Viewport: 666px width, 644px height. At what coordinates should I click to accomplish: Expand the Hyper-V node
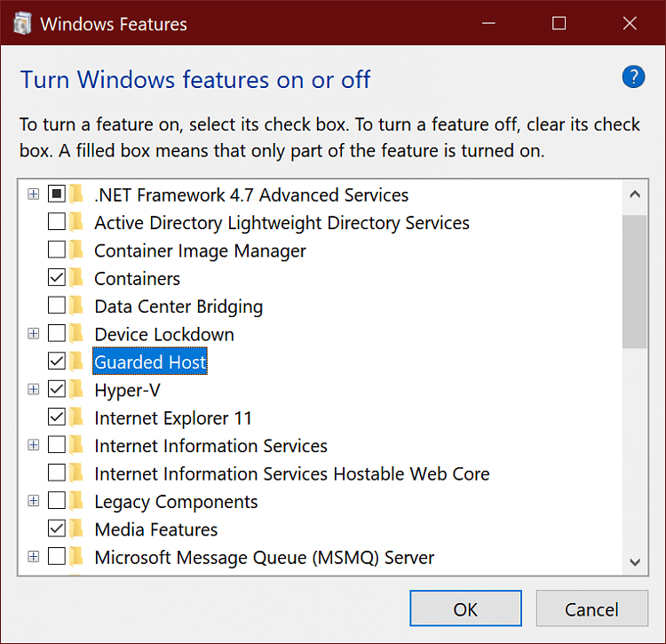tap(33, 389)
